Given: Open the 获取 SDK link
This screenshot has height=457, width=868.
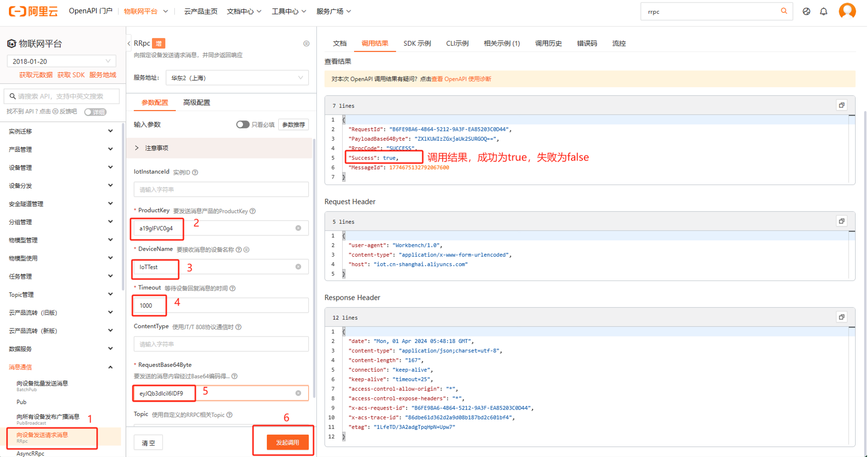Looking at the screenshot, I should pos(71,75).
